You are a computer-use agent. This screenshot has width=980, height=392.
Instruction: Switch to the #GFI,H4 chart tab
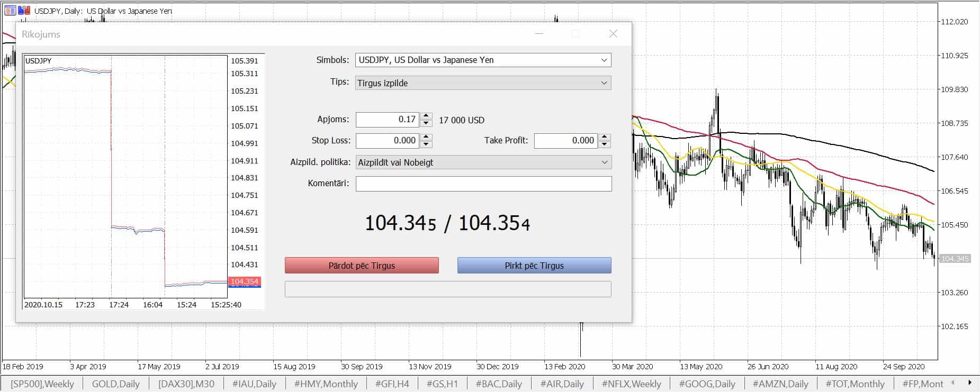(392, 384)
